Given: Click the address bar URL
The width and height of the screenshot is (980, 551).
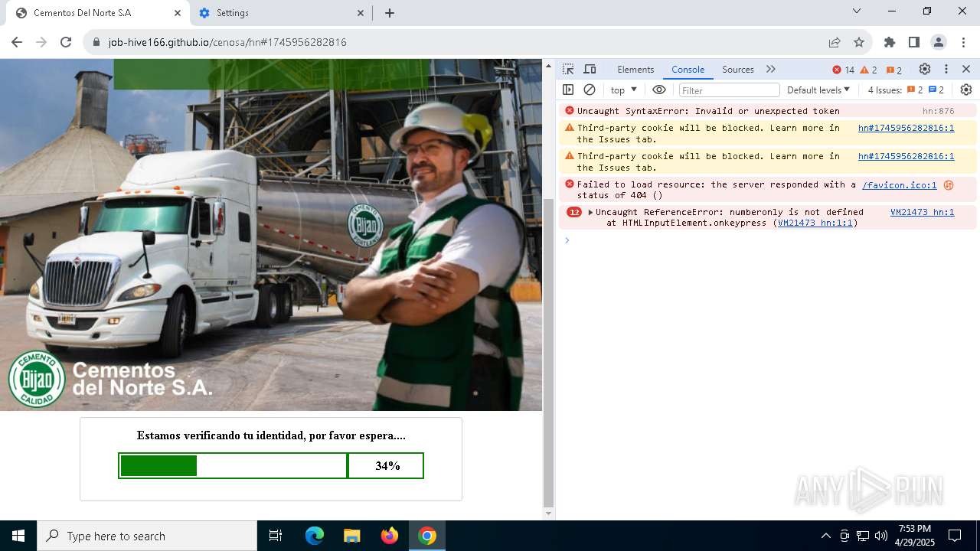Looking at the screenshot, I should 227,42.
